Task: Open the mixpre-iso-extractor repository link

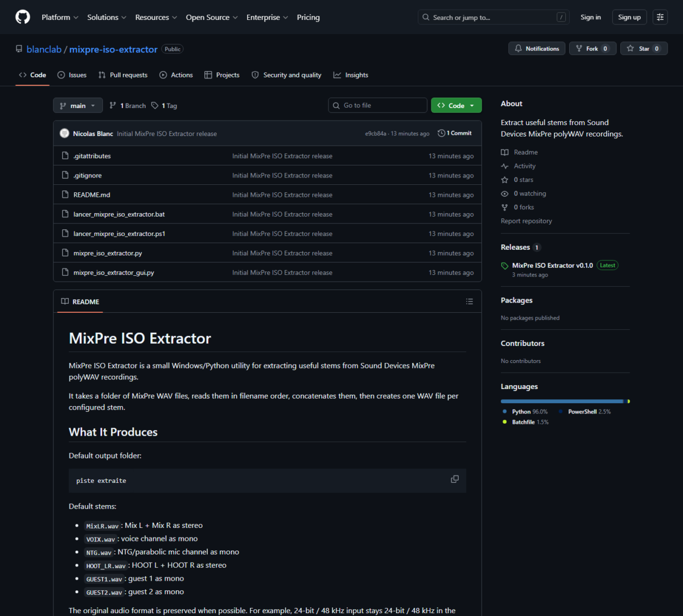Action: [x=113, y=49]
